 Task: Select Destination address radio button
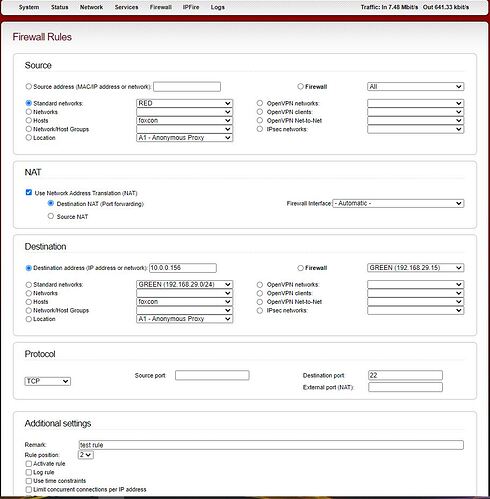click(x=29, y=268)
